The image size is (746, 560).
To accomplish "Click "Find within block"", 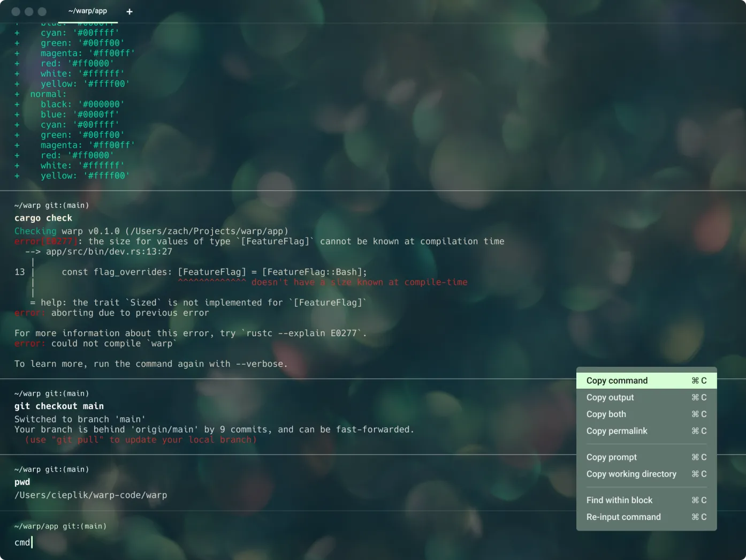I will click(x=619, y=500).
